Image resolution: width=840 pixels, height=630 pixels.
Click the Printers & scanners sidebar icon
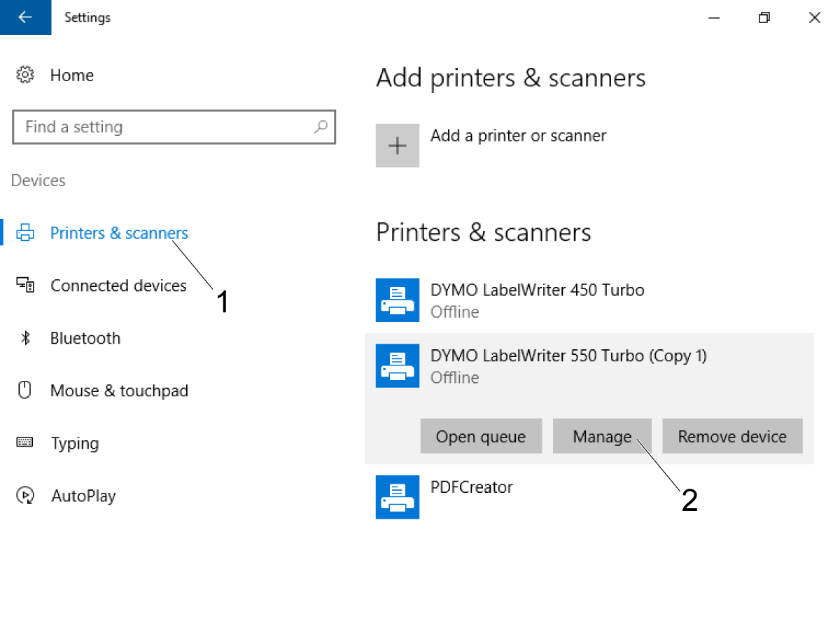click(25, 233)
